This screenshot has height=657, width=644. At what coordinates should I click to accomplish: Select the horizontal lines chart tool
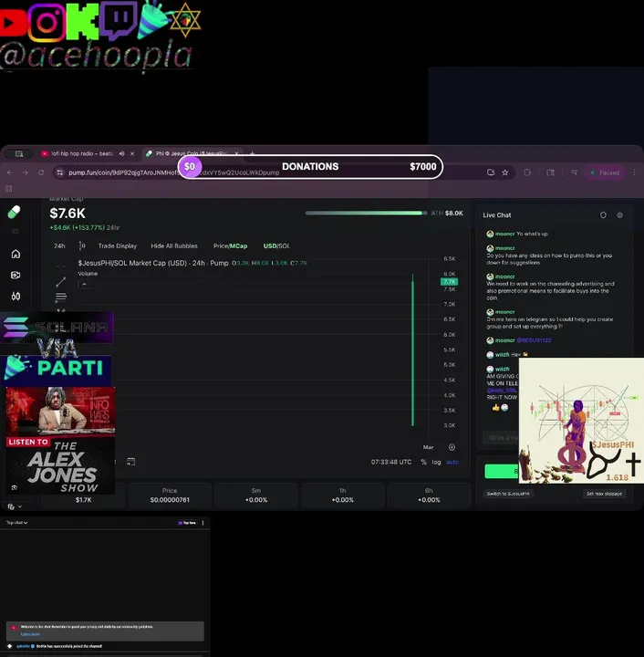[x=61, y=297]
